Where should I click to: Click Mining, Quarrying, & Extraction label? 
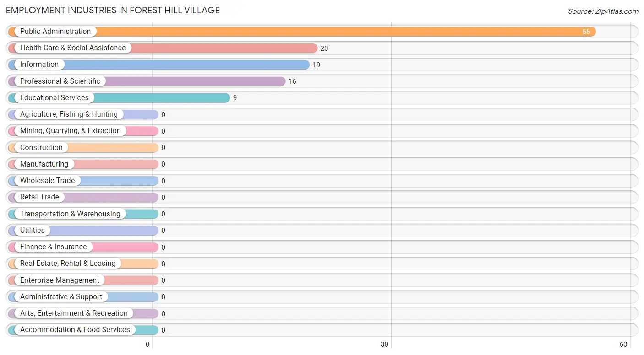(71, 131)
